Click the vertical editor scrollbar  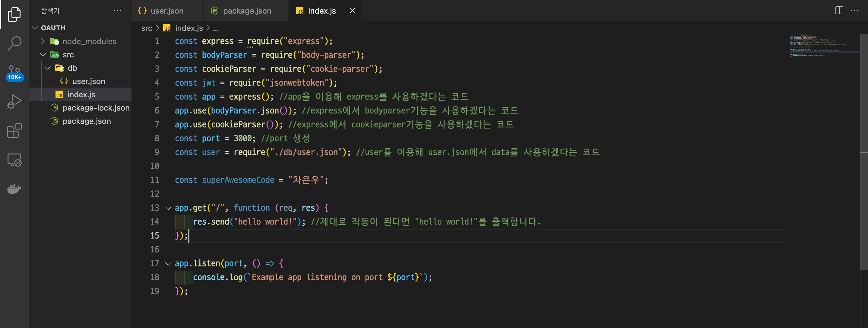863,152
